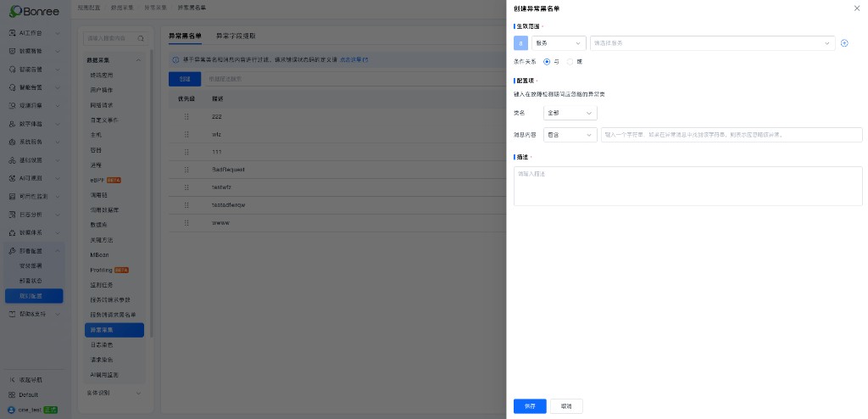This screenshot has width=868, height=419.
Task: Click the 描述 description textarea
Action: [x=688, y=187]
